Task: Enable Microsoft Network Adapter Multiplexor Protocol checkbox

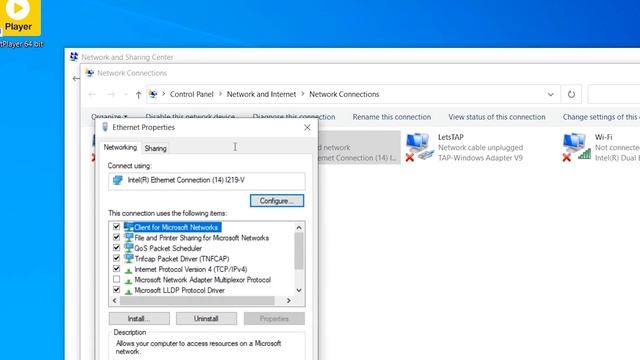Action: pos(116,279)
